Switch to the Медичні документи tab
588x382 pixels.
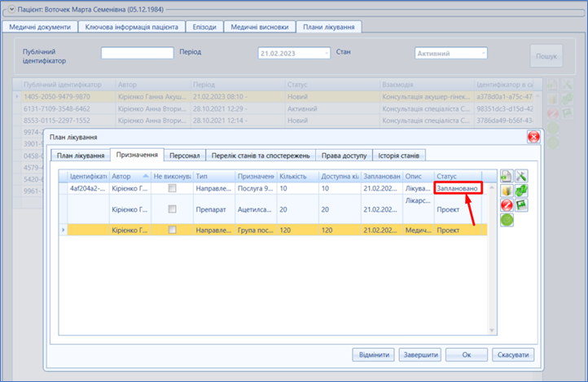[x=40, y=27]
